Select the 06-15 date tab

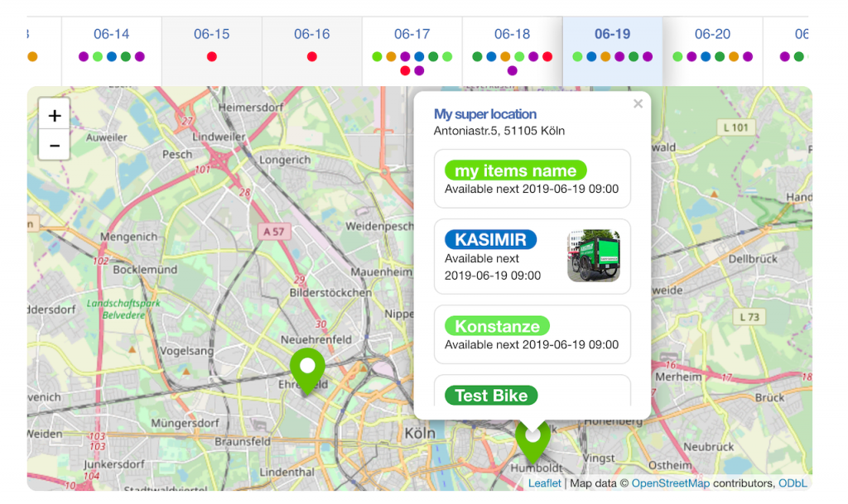point(211,35)
